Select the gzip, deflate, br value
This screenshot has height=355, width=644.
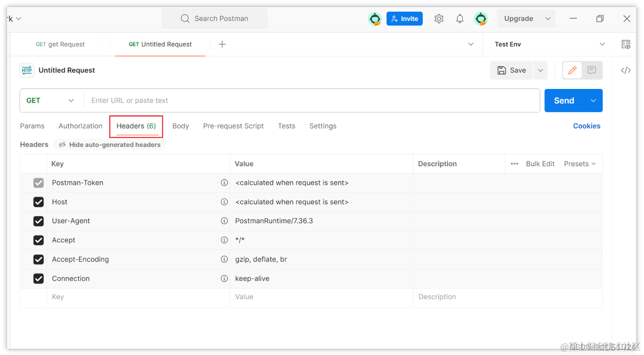[261, 259]
